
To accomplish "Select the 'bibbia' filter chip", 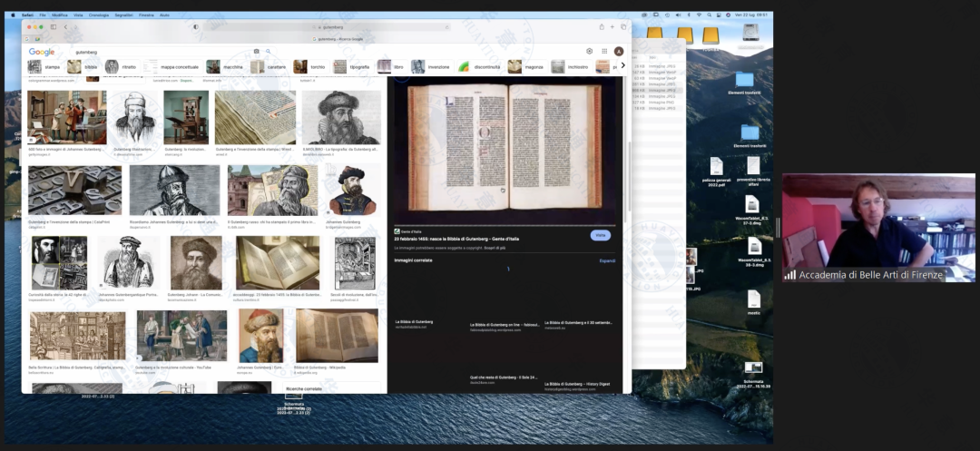I will click(83, 67).
